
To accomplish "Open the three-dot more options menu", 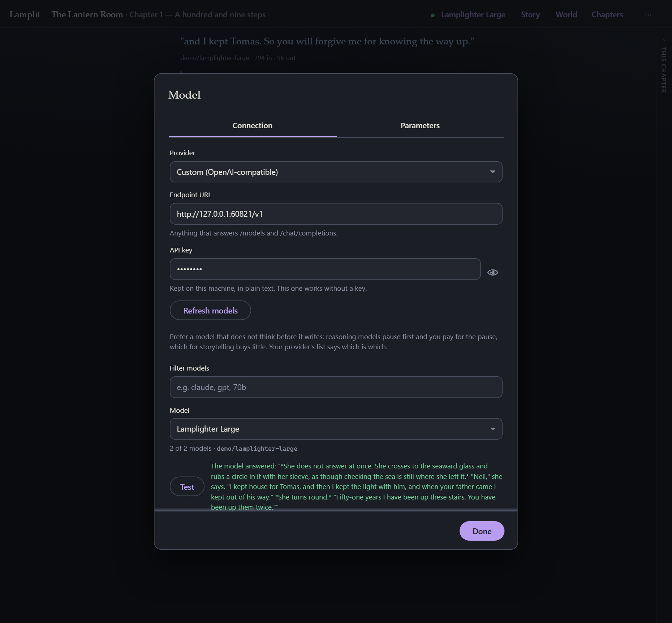I will tap(648, 15).
